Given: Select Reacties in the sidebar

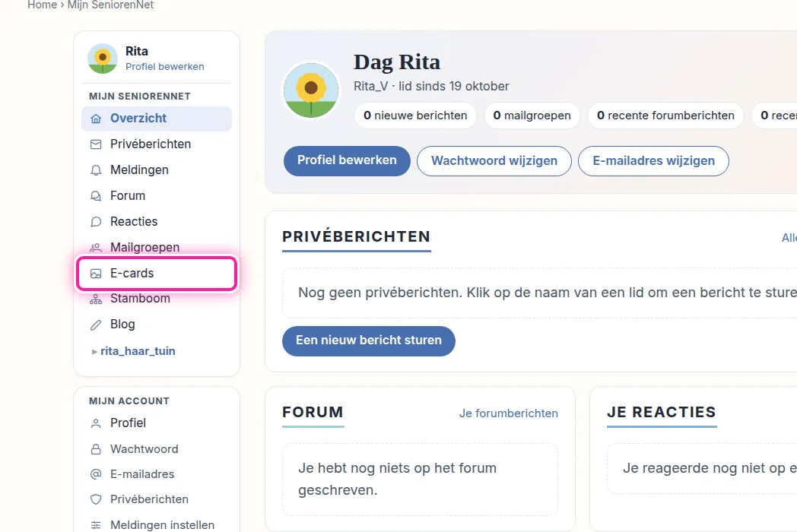Looking at the screenshot, I should point(157,222).
